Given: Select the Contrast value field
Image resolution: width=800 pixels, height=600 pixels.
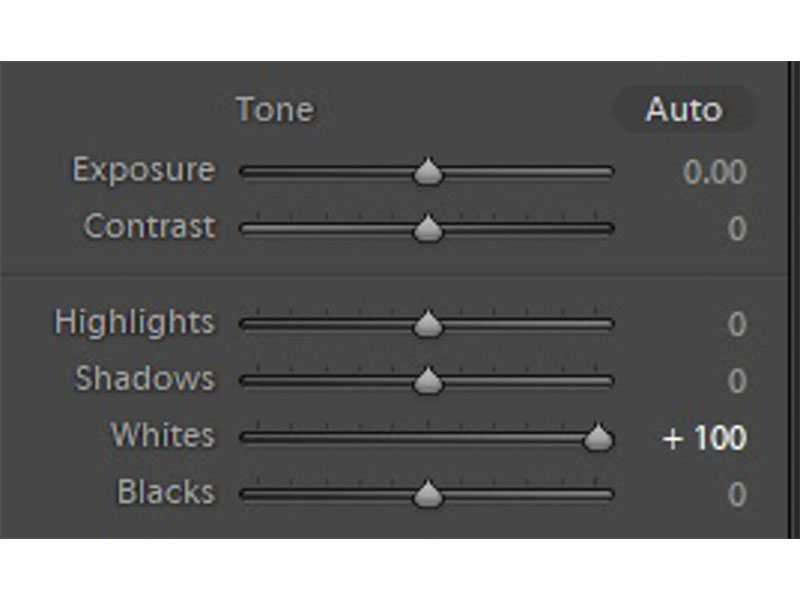Looking at the screenshot, I should tap(736, 229).
